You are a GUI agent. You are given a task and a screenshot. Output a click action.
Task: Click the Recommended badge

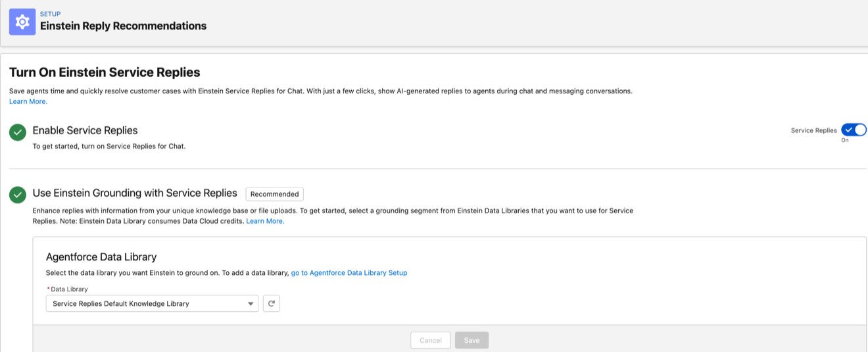[275, 194]
